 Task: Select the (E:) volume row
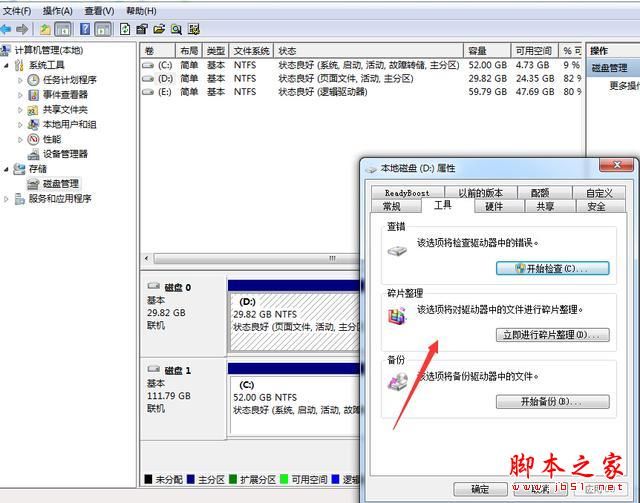click(x=361, y=92)
